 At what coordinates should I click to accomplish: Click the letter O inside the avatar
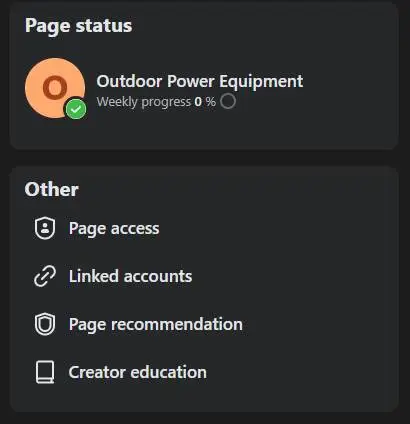[53, 87]
